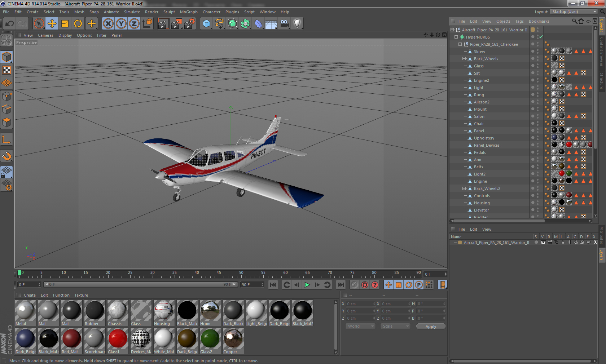Toggle Rotation keyframe recording

(x=409, y=285)
